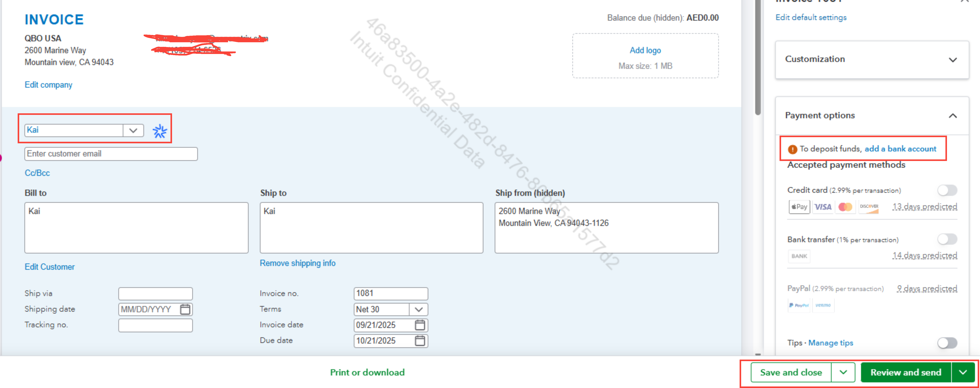Click the Balance due AED0.00 amount

(x=702, y=18)
